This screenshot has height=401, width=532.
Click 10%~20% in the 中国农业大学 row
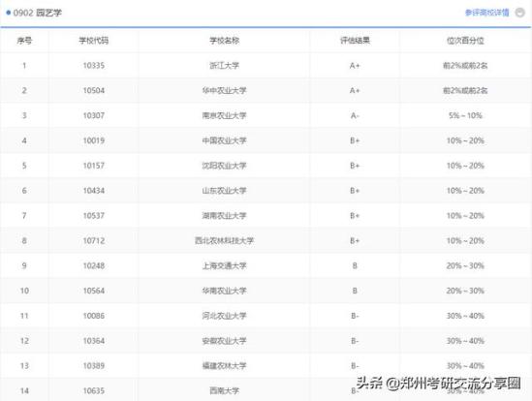pyautogui.click(x=465, y=140)
